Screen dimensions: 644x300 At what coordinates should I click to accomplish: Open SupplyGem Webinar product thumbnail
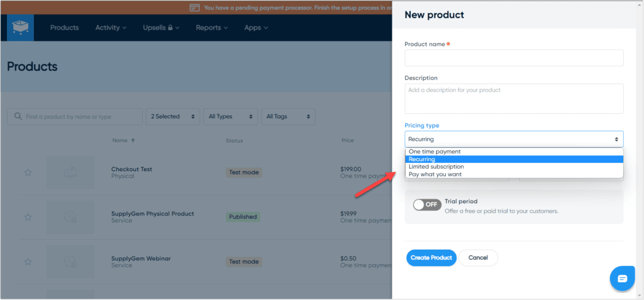click(x=70, y=262)
